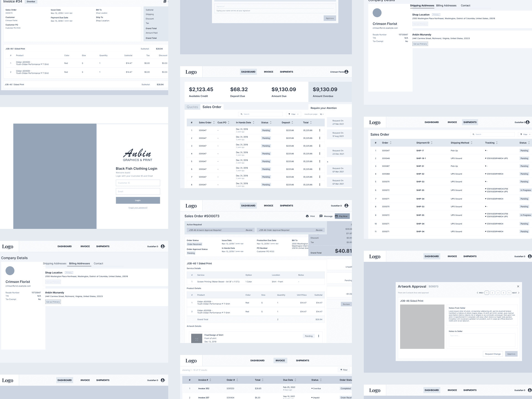Click the user avatar beside Crimson Florist name

(346, 72)
